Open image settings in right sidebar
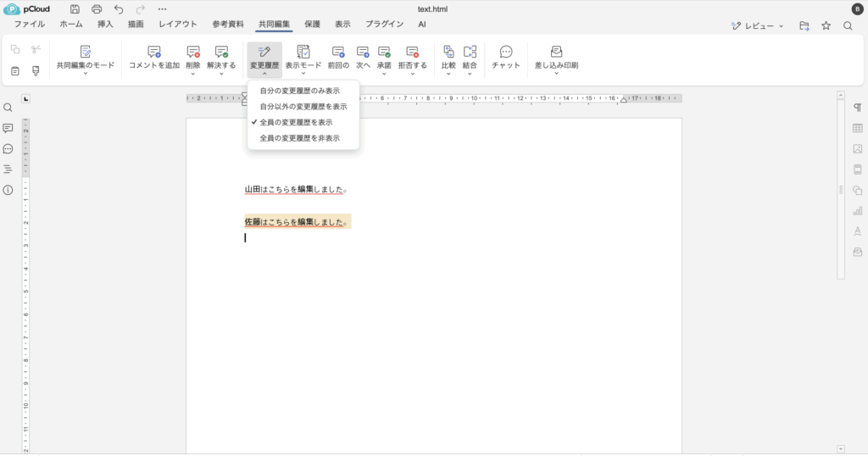Image resolution: width=868 pixels, height=456 pixels. (x=858, y=149)
